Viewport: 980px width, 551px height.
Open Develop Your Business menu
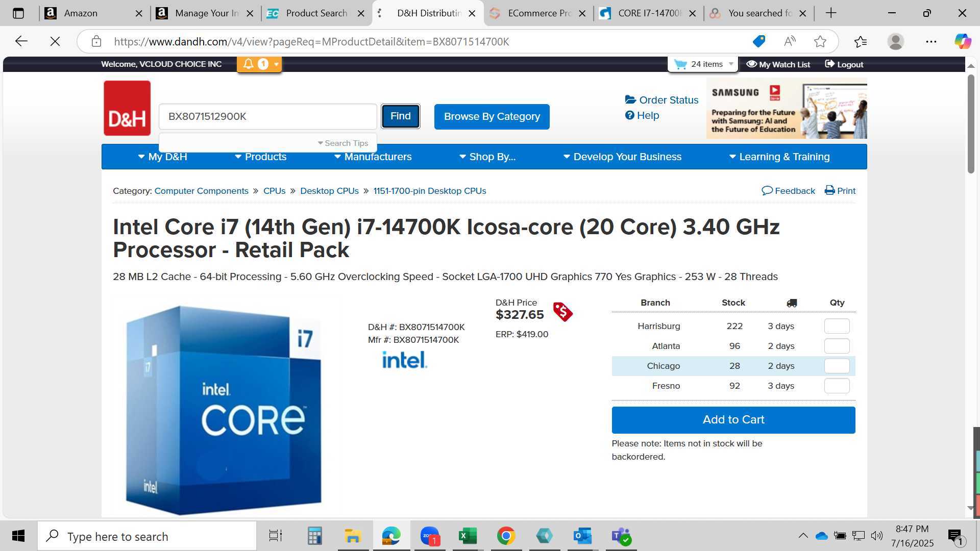point(622,157)
